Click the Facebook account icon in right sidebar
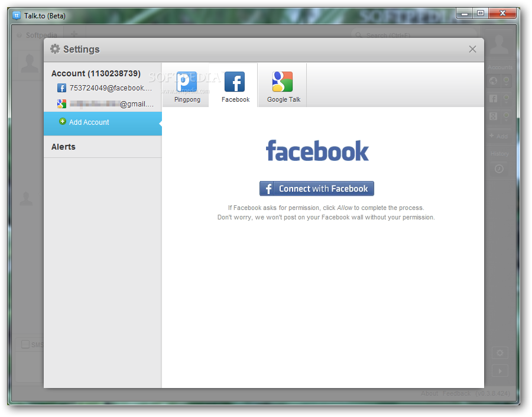 494,98
